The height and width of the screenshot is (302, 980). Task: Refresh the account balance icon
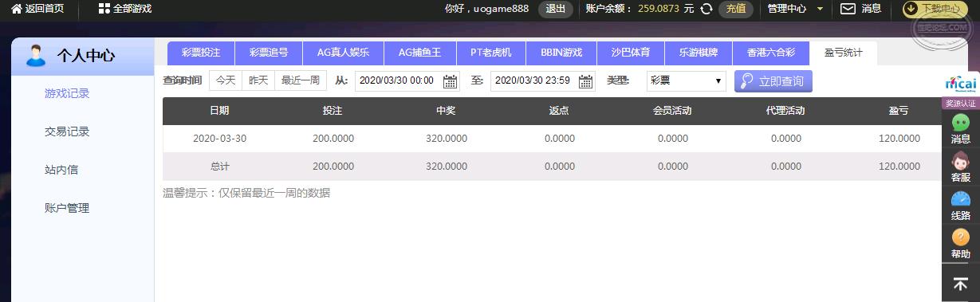click(706, 9)
